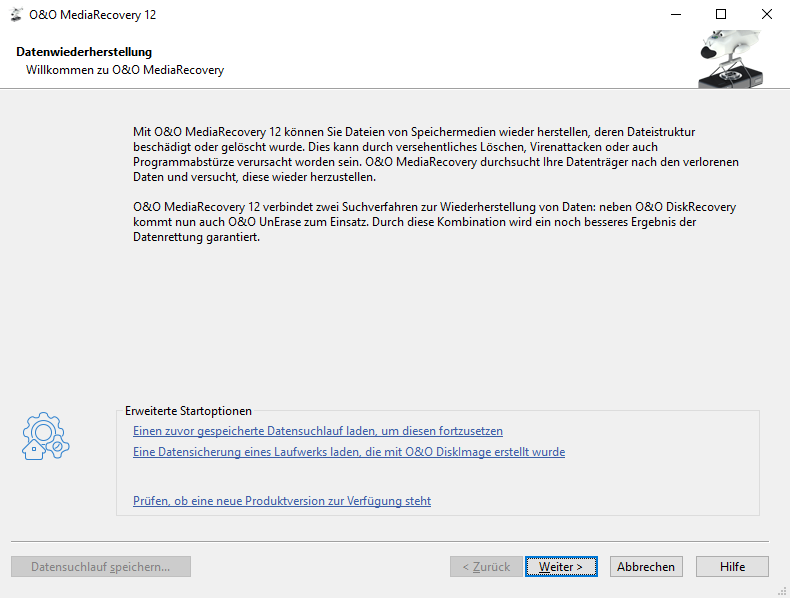The width and height of the screenshot is (790, 598).
Task: Click the 'Erweiterte Startoptionen' group label
Action: coord(188,411)
